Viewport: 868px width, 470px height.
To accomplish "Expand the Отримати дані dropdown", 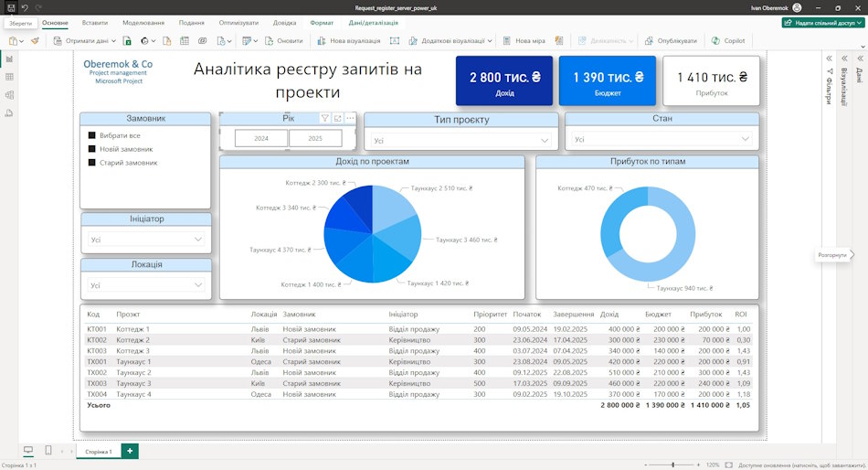I will tap(113, 41).
